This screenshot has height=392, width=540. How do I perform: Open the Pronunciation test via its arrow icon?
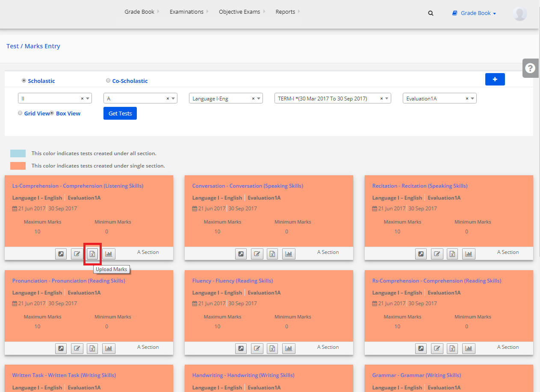pyautogui.click(x=61, y=348)
